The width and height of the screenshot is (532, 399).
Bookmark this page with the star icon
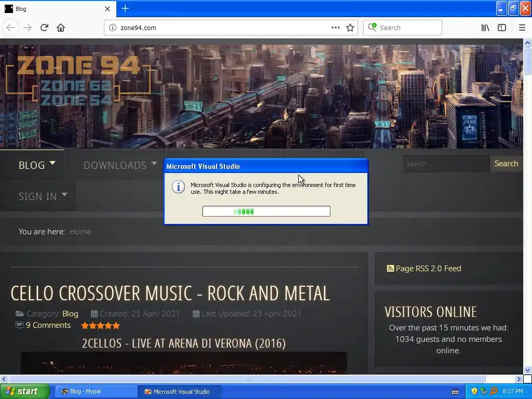(x=350, y=28)
